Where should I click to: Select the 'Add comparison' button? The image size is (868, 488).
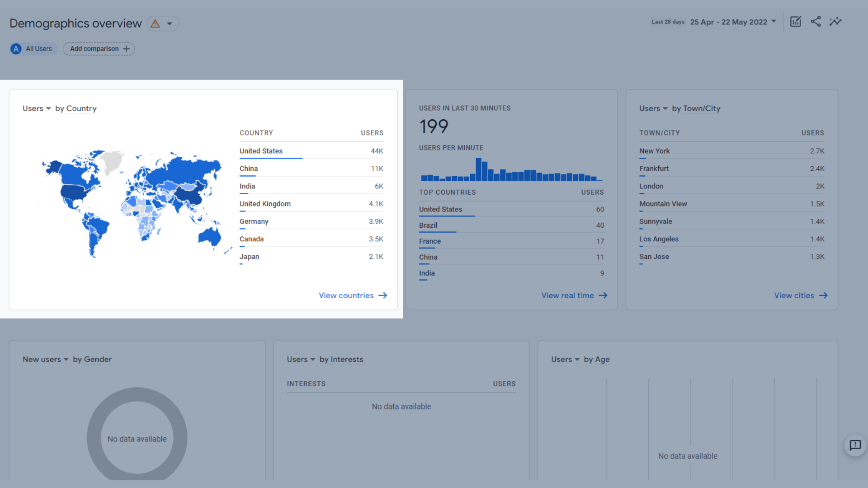tap(99, 49)
